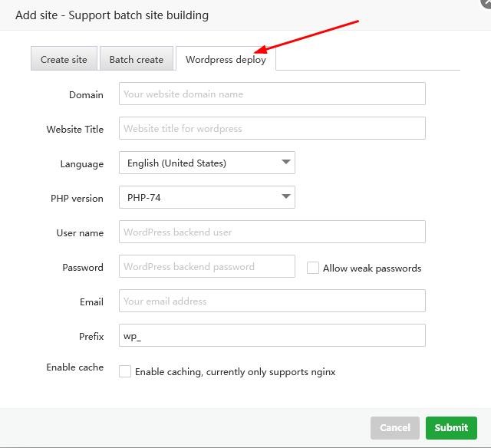Click the Allow weak passwords label

(372, 268)
